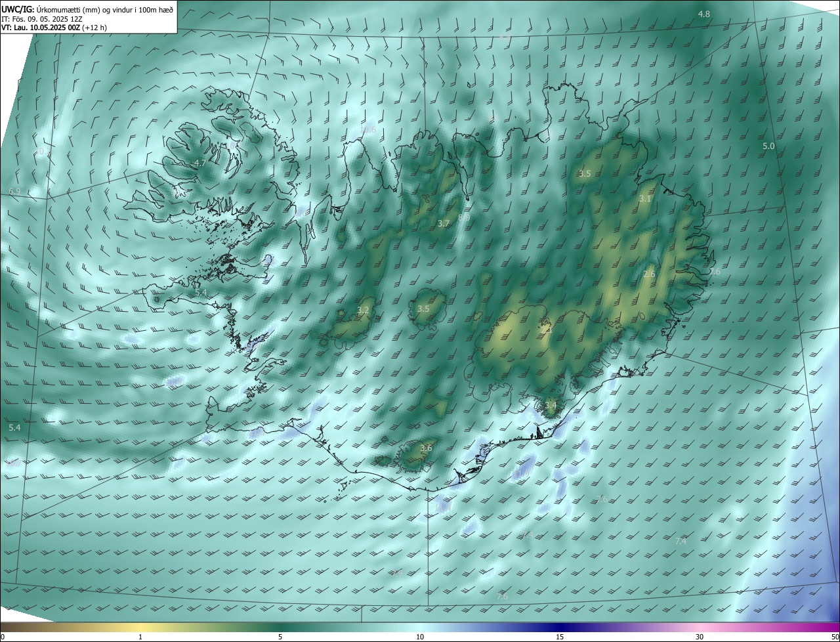This screenshot has height=642, width=840.
Task: Click the 3.1 value label
Action: [x=646, y=198]
